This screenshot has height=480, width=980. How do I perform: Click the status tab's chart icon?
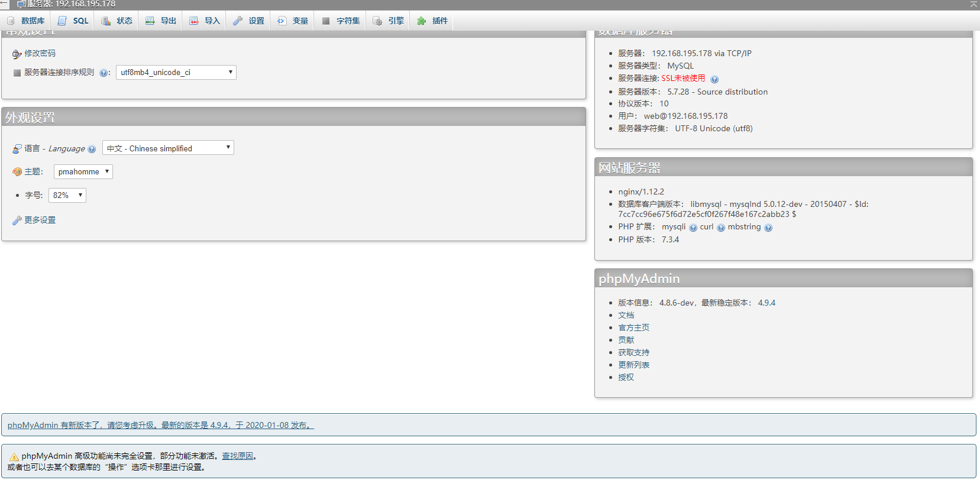tap(106, 21)
